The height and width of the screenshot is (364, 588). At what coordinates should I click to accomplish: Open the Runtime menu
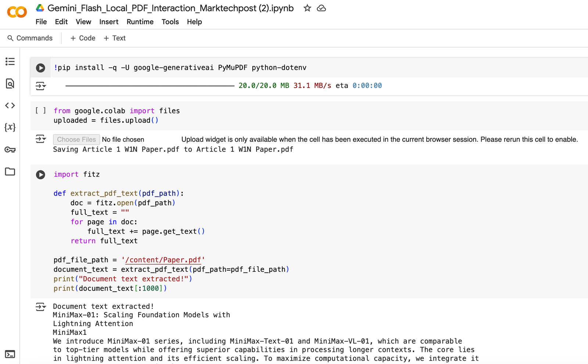[x=140, y=22]
